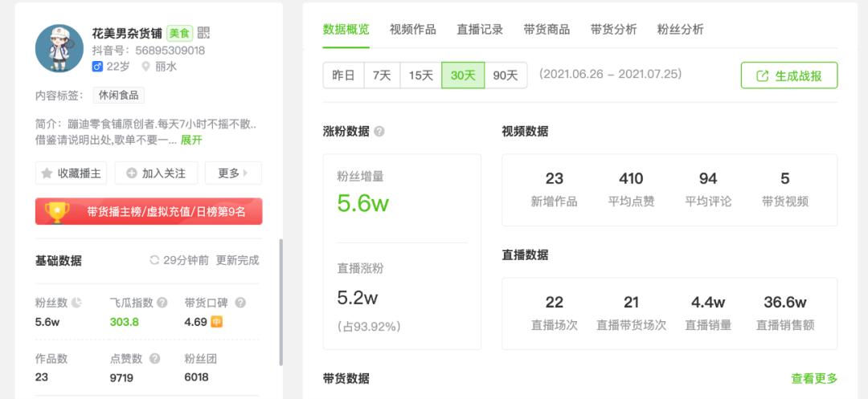This screenshot has height=399, width=868.
Task: Click the 生成战报 button
Action: tap(789, 75)
